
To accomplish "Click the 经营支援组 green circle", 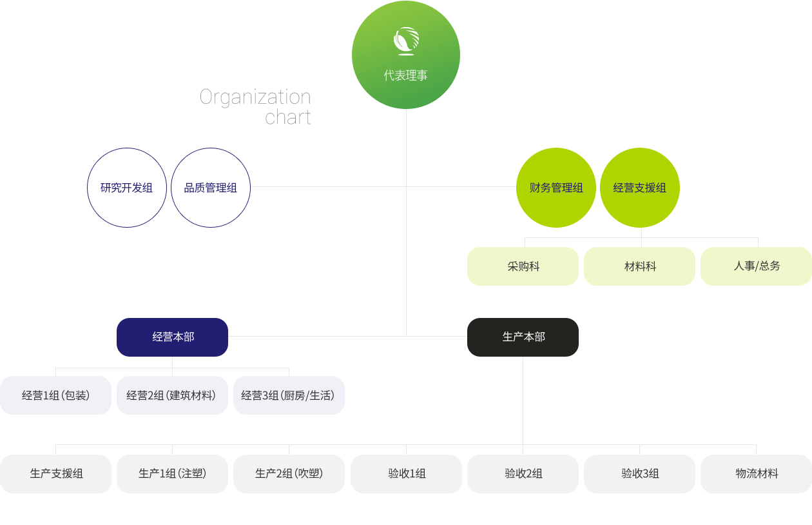I will 640,188.
